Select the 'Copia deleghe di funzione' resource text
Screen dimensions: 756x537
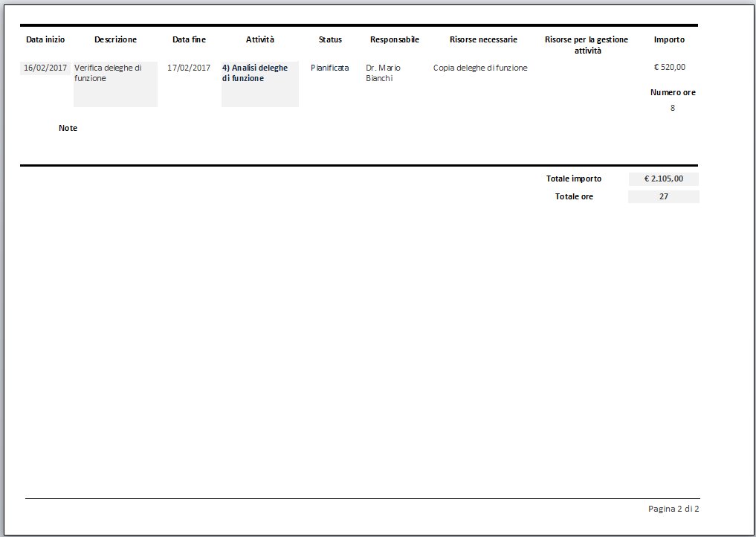(x=480, y=68)
